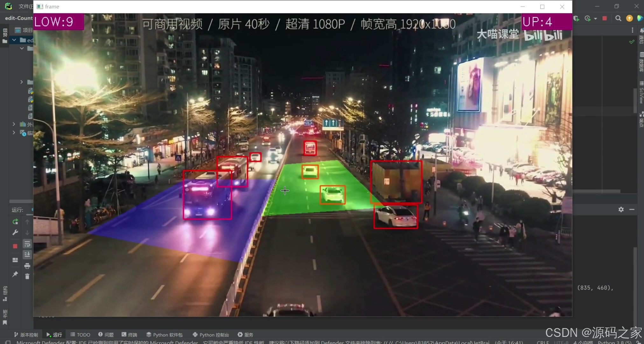This screenshot has height=344, width=644.
Task: Open the Problems (问题) tool window
Action: (x=106, y=335)
